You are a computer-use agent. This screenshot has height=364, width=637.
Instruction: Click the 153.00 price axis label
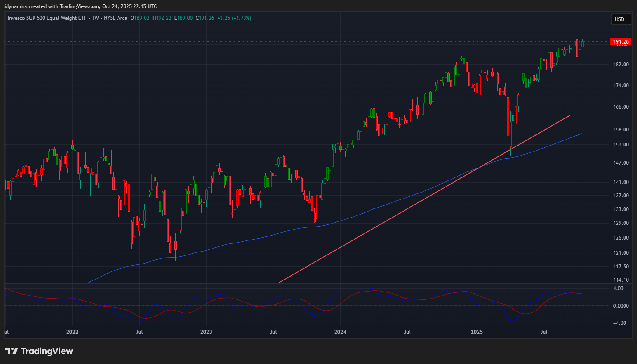621,145
